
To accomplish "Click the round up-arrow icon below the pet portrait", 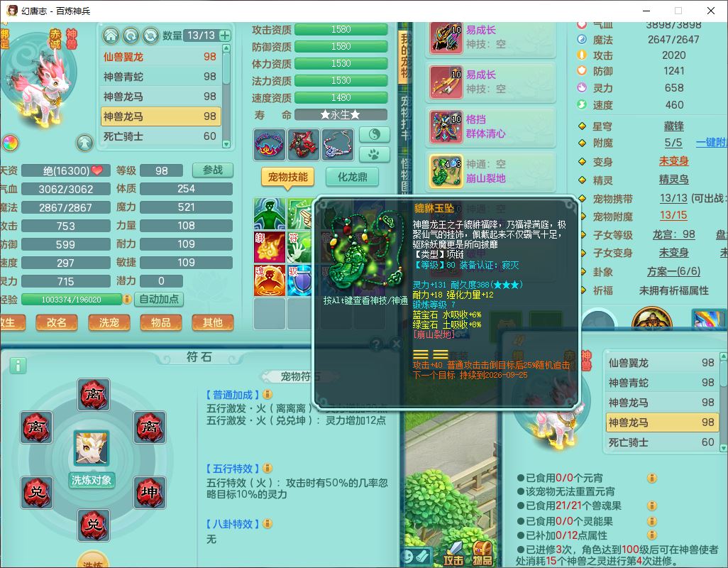I will [84, 143].
